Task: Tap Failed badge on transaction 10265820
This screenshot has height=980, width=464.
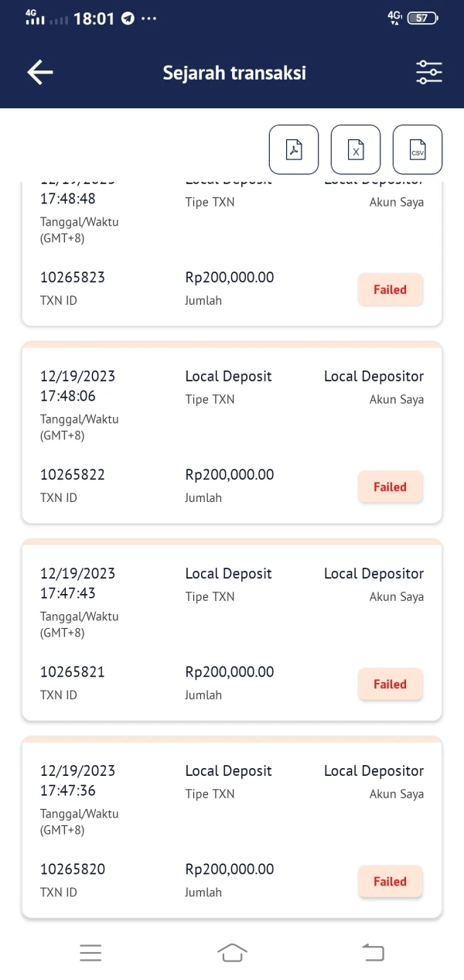Action: click(x=390, y=882)
